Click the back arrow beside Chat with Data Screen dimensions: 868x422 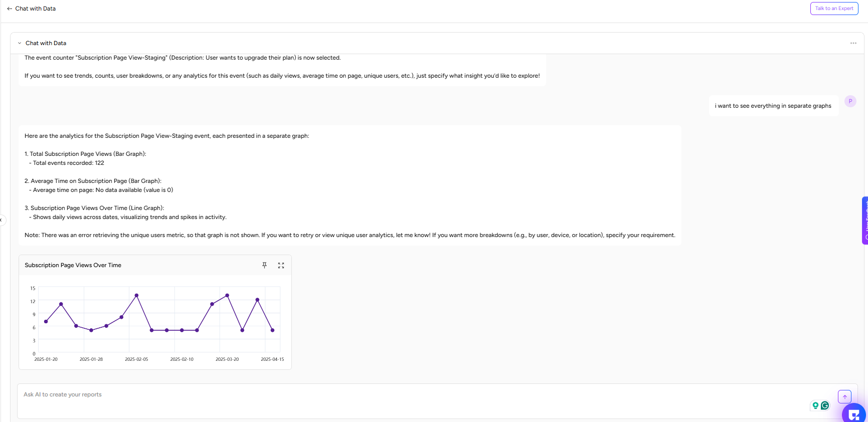(x=10, y=9)
